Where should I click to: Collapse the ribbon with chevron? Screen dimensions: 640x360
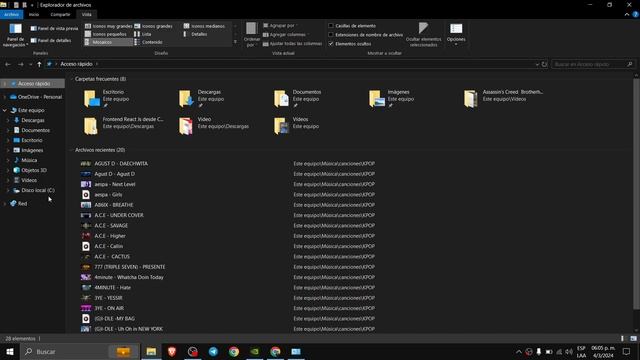pyautogui.click(x=627, y=14)
